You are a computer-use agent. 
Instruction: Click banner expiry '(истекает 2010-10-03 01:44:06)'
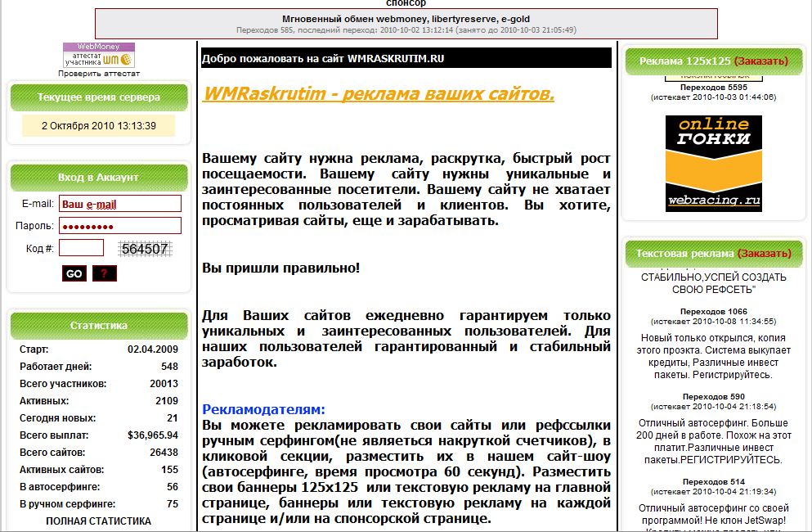tap(714, 97)
